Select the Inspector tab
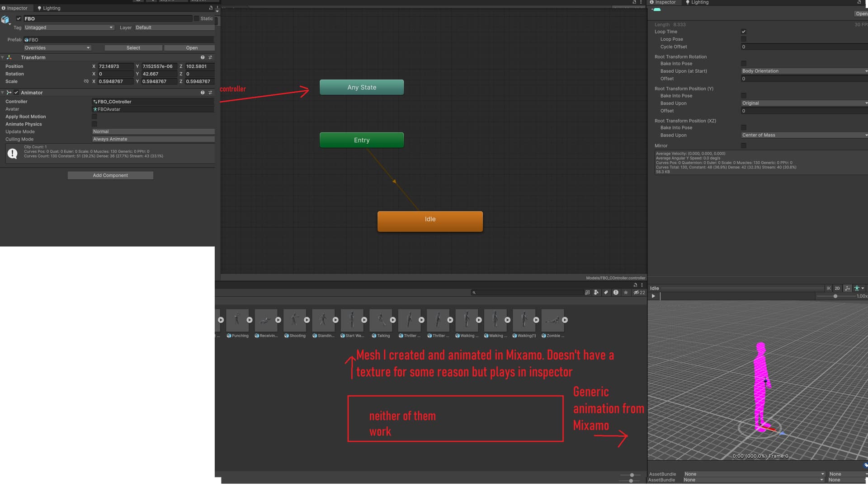Screen dimensions: 868x491 click(x=16, y=8)
